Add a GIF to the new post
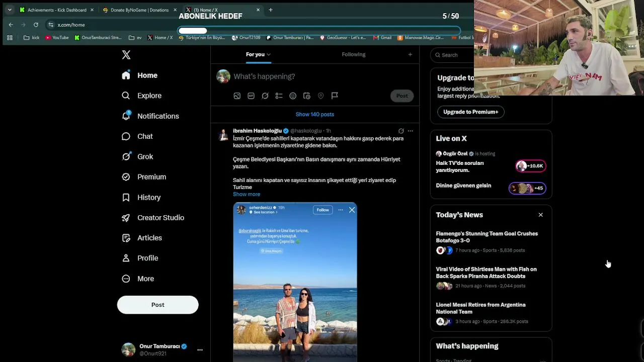 point(251,96)
